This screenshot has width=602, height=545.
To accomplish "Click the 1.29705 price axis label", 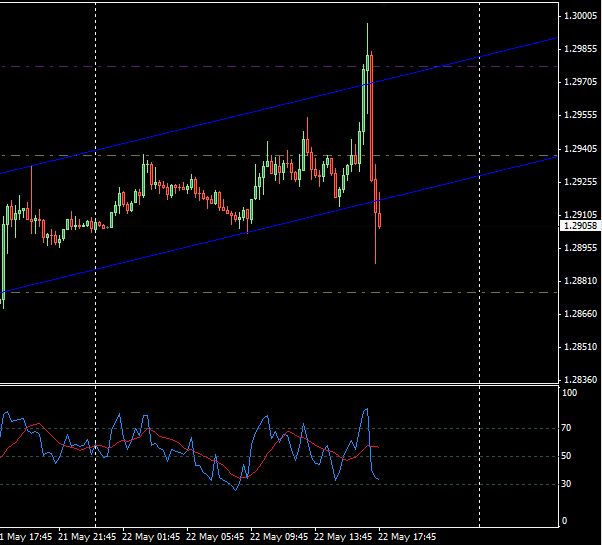I will (x=580, y=82).
